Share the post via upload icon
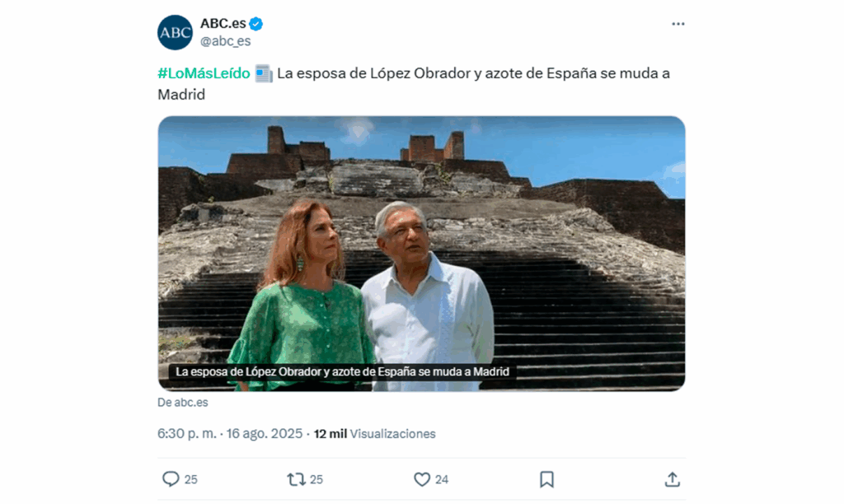The image size is (844, 504). click(x=672, y=478)
